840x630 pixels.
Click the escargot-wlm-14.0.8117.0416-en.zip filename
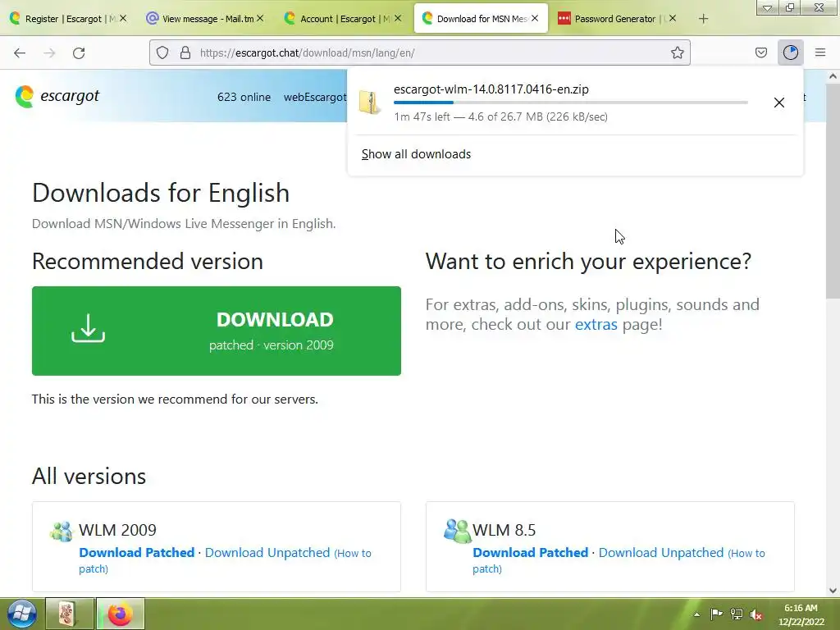[491, 89]
